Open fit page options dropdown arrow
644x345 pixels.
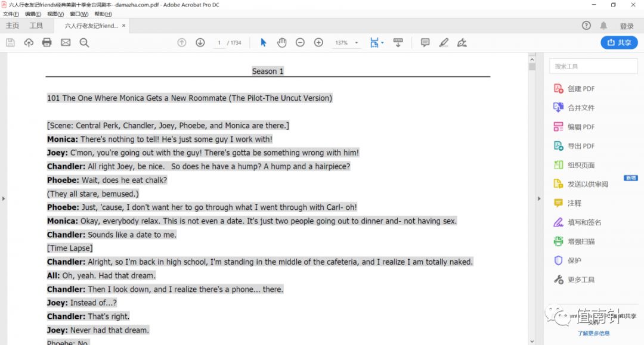(382, 43)
